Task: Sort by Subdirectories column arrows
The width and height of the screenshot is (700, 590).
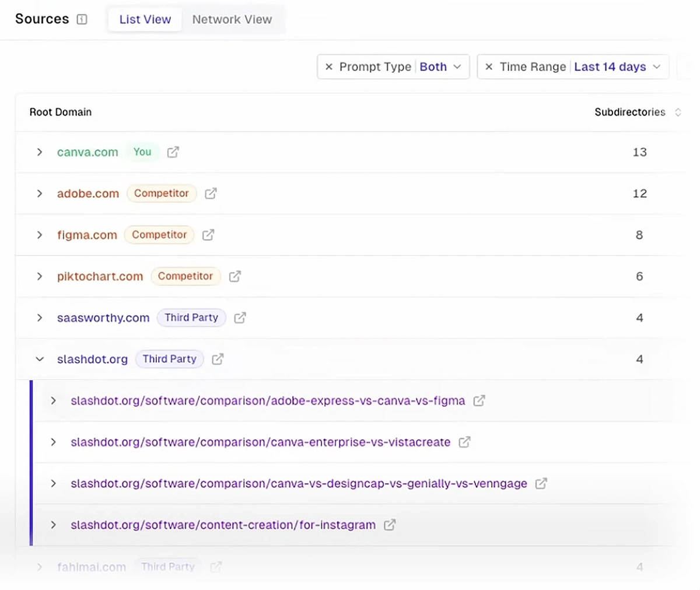Action: tap(678, 112)
